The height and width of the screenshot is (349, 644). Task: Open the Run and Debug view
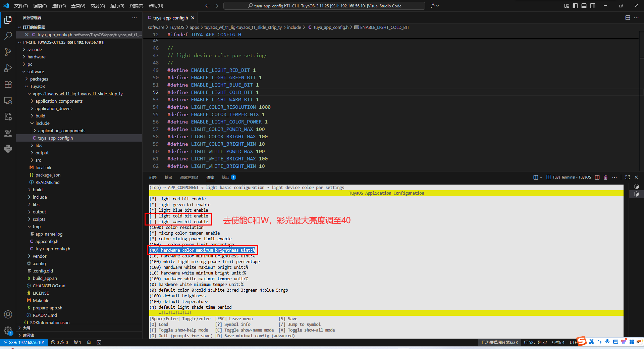click(x=8, y=68)
